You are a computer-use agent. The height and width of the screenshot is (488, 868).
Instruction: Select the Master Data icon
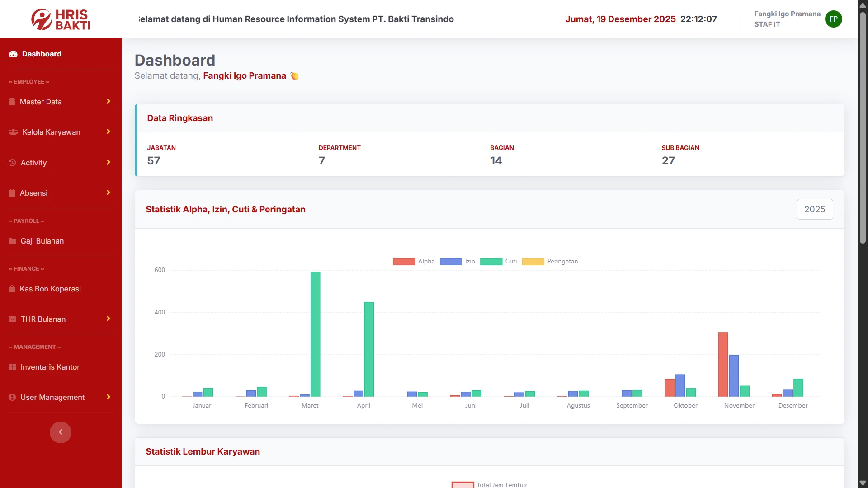(x=12, y=102)
